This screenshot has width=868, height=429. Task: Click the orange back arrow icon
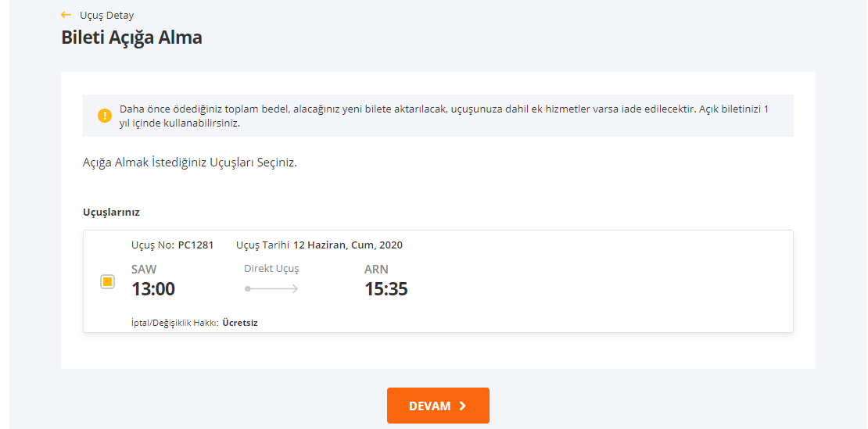66,15
